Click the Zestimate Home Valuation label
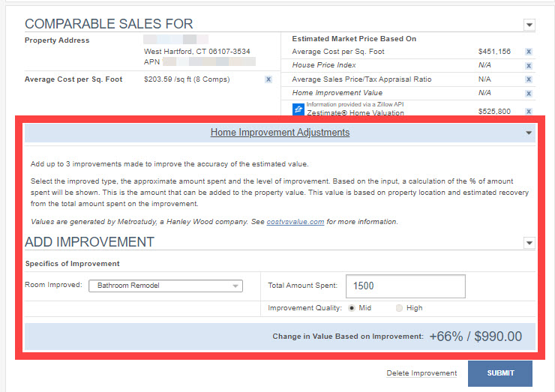This screenshot has height=392, width=555. 355,113
